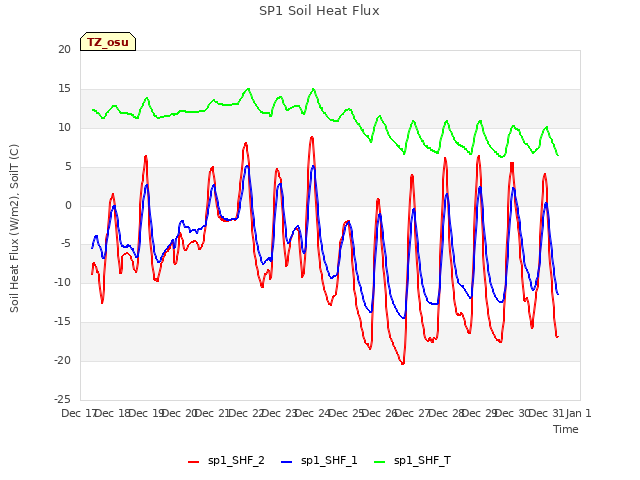Click the Dec 29 x-axis tick label

(x=479, y=413)
